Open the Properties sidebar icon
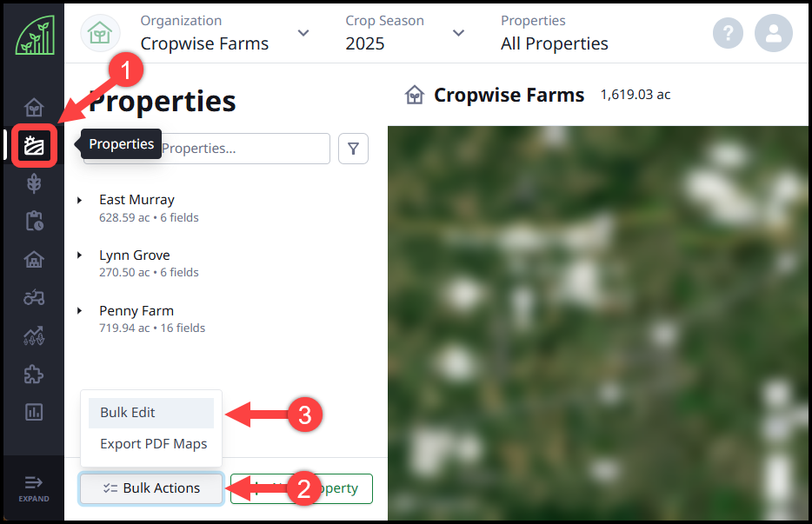Image resolution: width=812 pixels, height=524 pixels. point(34,145)
